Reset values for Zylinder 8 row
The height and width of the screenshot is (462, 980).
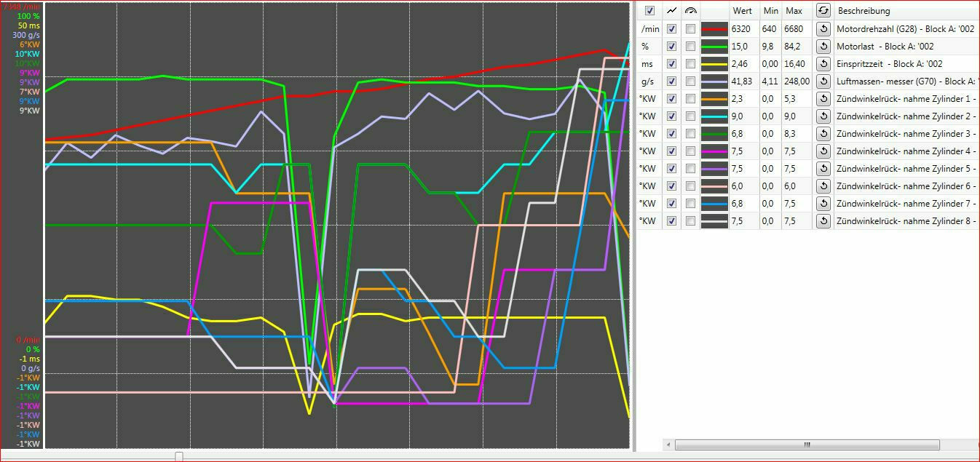point(823,221)
